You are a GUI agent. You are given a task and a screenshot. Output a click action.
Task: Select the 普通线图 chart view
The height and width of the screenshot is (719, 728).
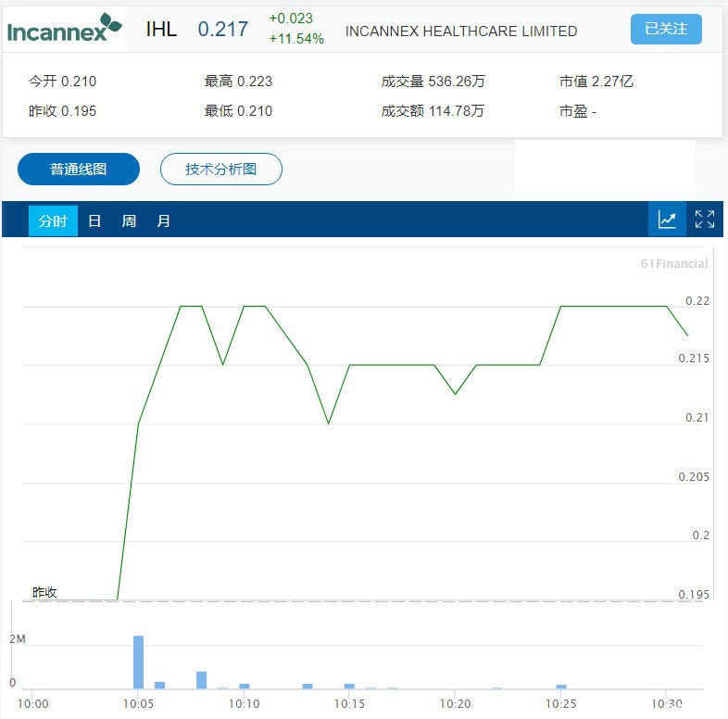click(79, 169)
